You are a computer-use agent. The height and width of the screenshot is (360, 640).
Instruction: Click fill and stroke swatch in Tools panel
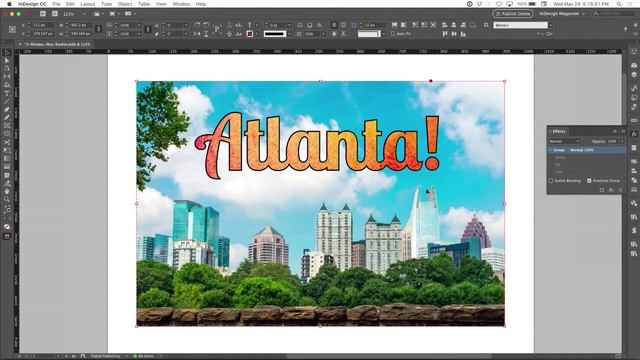click(x=7, y=210)
